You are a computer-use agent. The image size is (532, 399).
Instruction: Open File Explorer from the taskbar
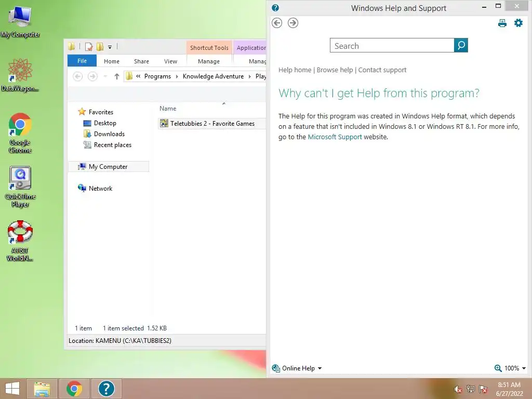42,389
